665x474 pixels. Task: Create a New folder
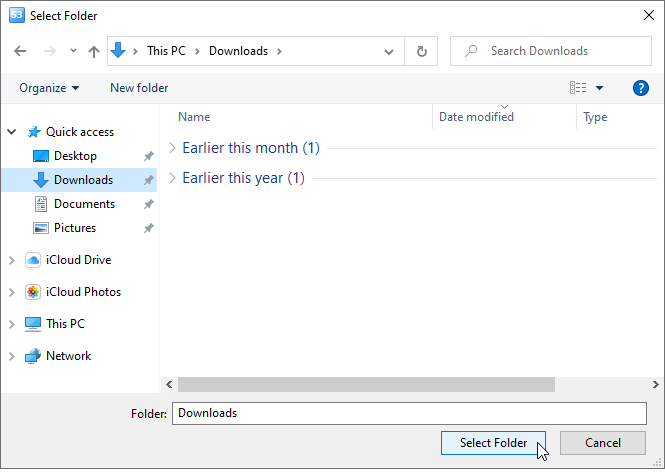pos(139,88)
